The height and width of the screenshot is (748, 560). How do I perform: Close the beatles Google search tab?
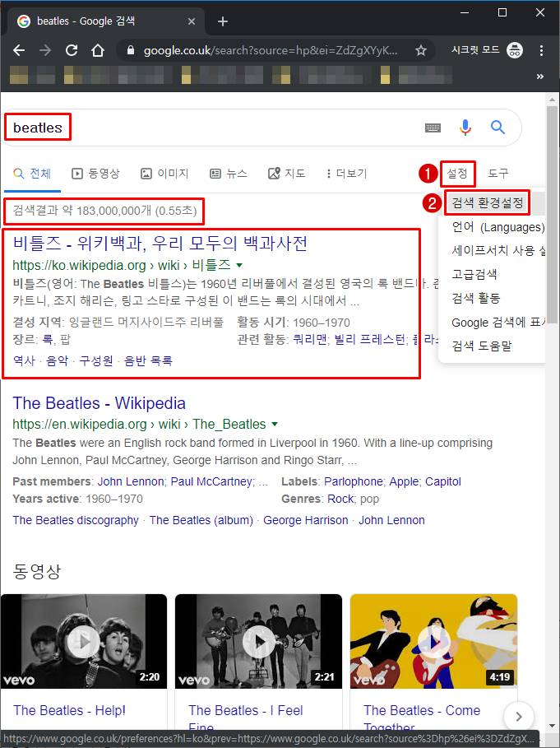click(191, 21)
